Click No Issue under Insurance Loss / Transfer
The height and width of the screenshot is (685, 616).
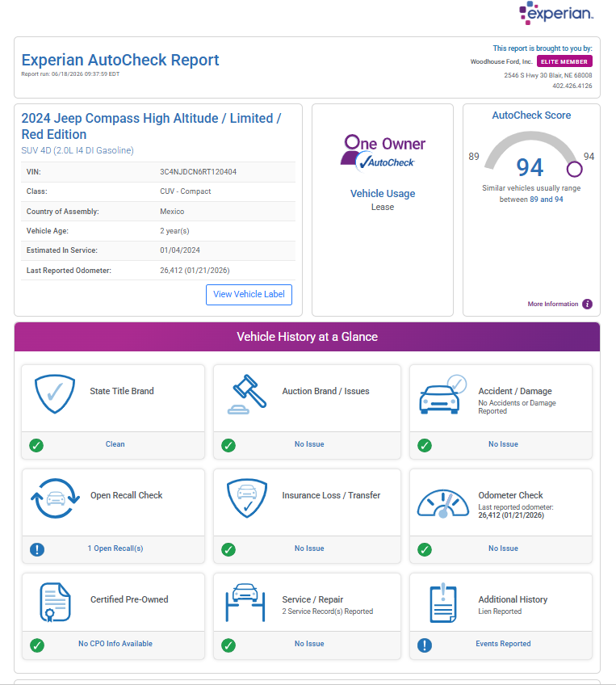tap(309, 548)
